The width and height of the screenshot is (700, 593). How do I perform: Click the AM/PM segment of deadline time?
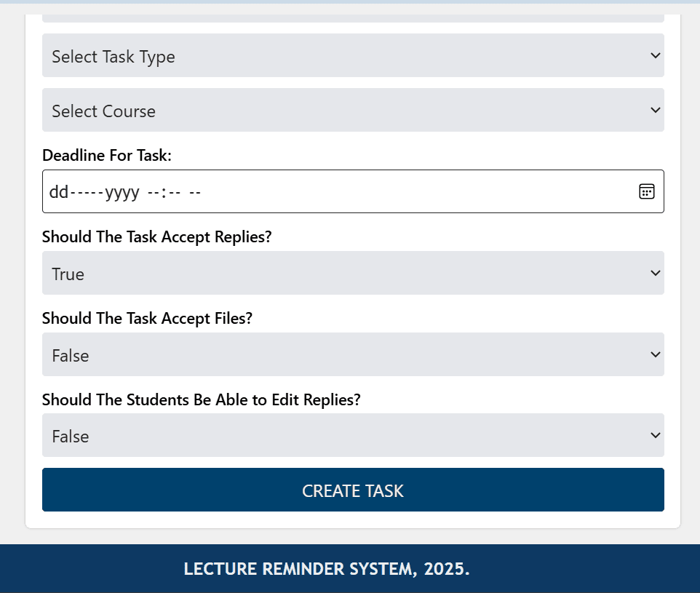coord(195,192)
